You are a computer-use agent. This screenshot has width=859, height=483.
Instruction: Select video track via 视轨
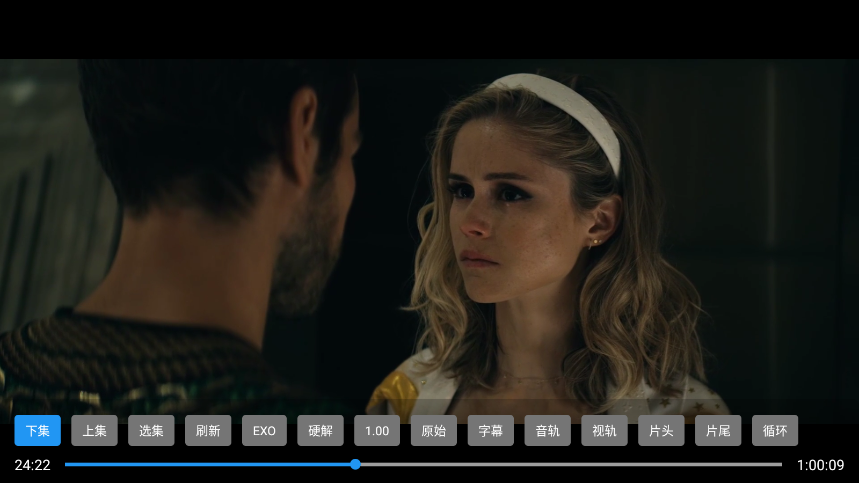(604, 430)
